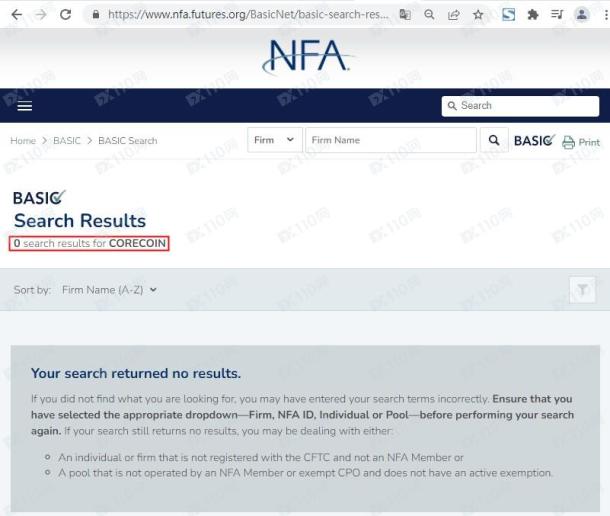The image size is (610, 516).
Task: Click the padlock site info icon
Action: pos(96,15)
